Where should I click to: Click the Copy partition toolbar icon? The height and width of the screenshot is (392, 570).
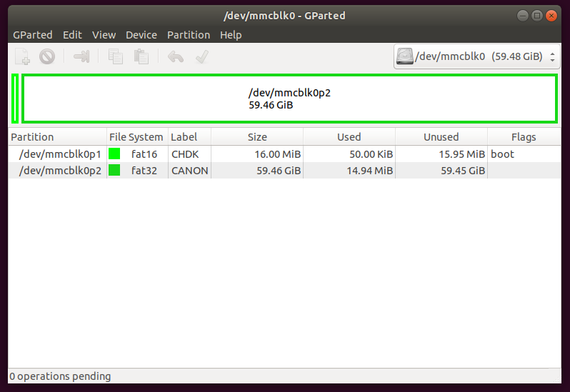click(115, 56)
